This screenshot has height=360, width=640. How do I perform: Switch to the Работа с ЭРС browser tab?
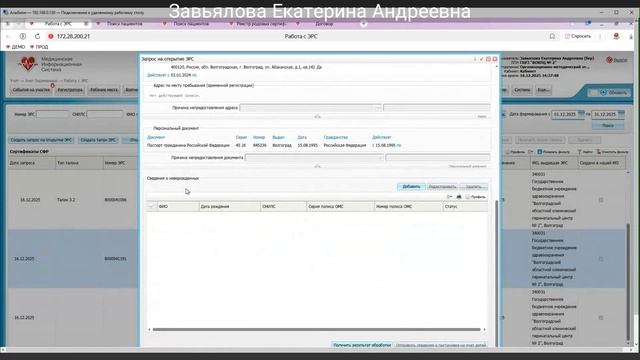point(58,24)
